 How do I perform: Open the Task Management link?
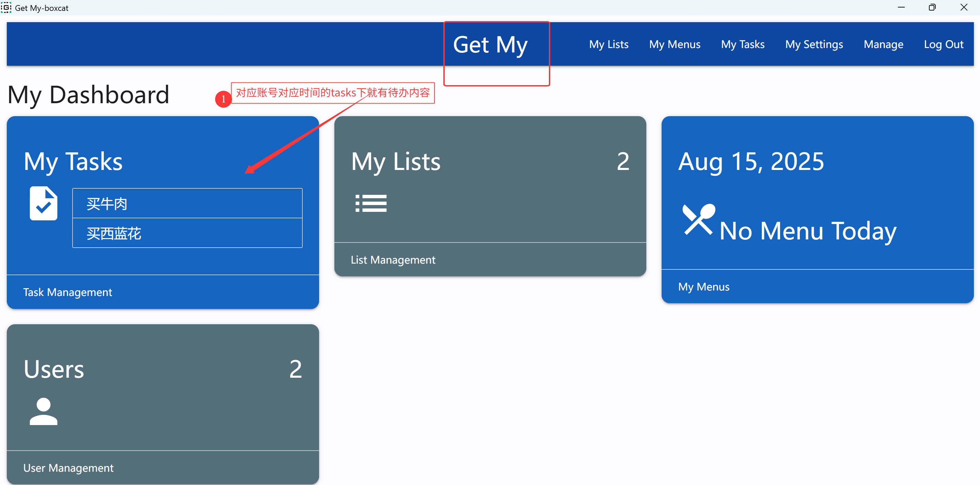tap(68, 292)
